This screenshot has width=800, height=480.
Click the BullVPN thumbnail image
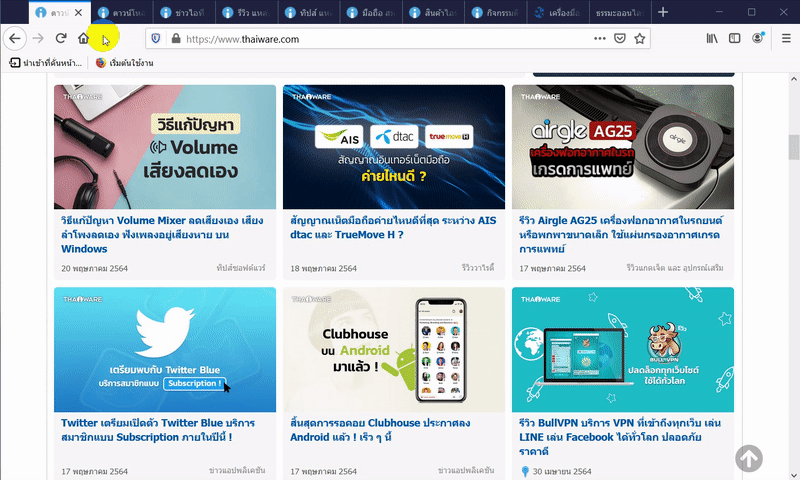623,349
